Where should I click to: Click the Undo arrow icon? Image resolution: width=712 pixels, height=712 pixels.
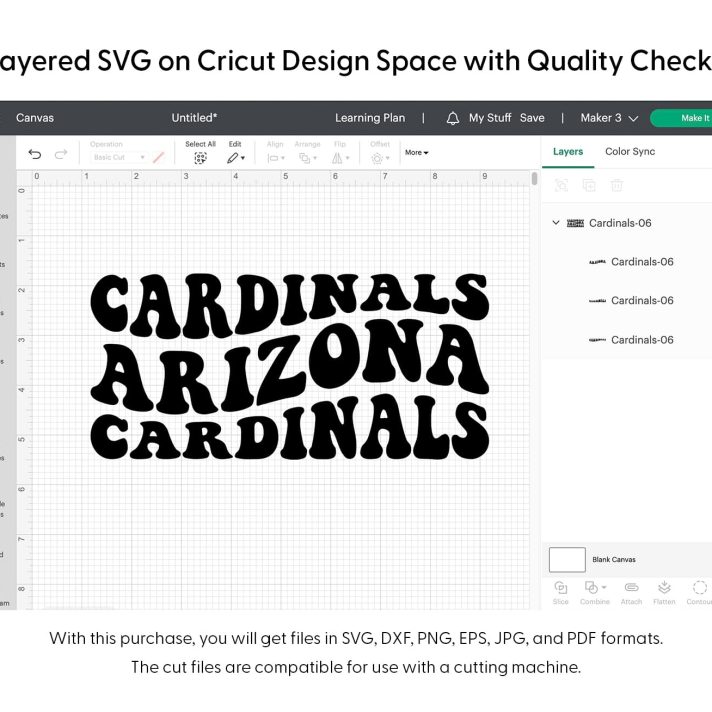pos(35,154)
